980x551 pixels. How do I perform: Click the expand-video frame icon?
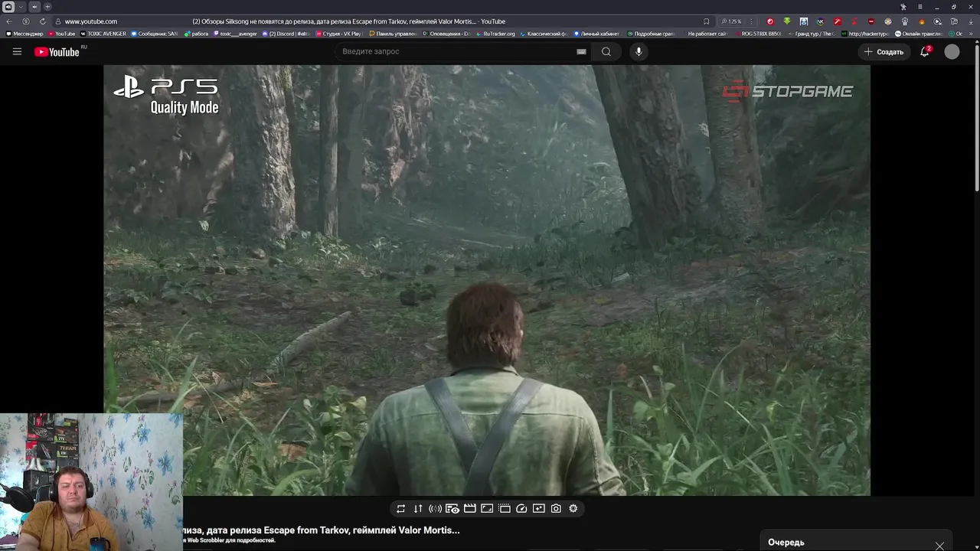[487, 508]
